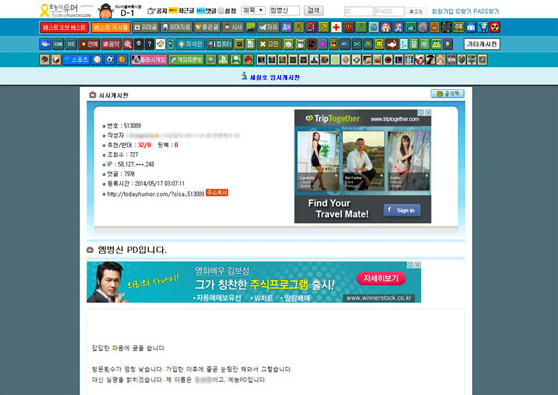This screenshot has width=558, height=395.
Task: Open the blue 스포츠 board button
Action: pyautogui.click(x=76, y=59)
